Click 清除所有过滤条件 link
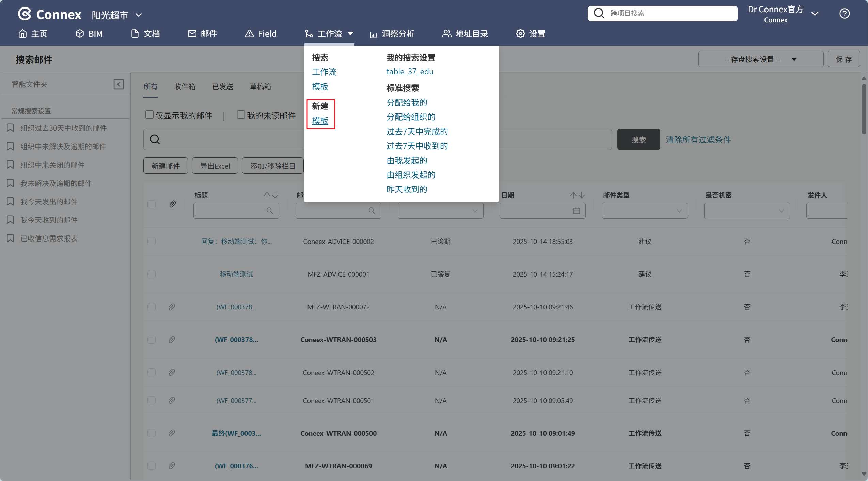868x481 pixels. (698, 140)
